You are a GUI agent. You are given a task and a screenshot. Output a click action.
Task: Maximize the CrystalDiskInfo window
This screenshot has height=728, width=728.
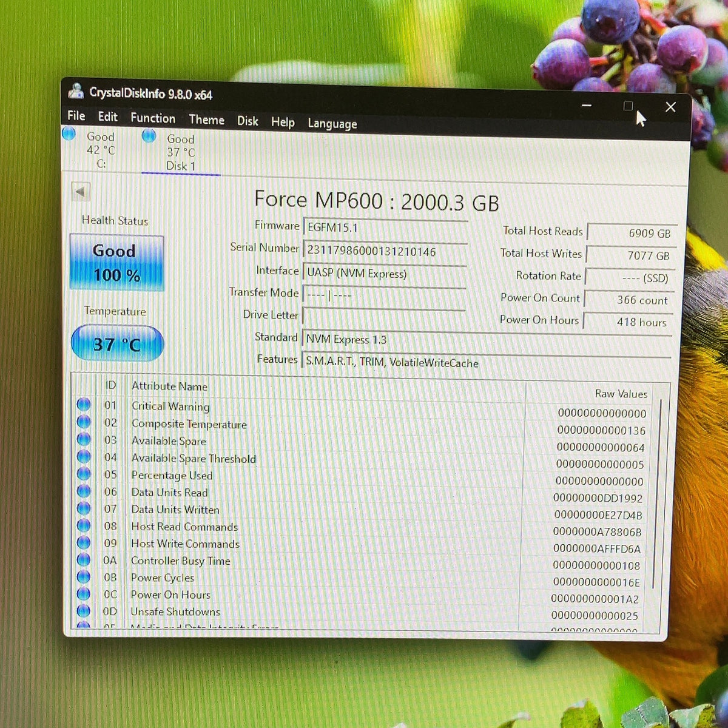(628, 106)
